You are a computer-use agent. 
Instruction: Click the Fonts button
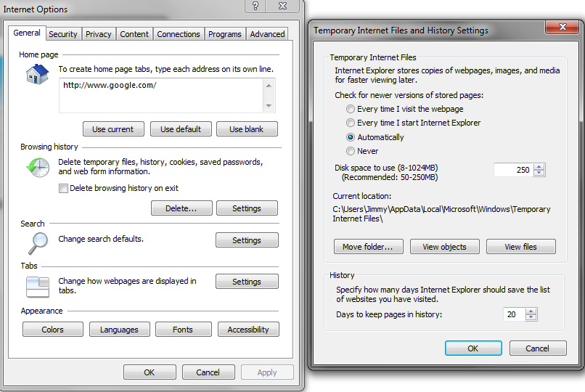point(183,330)
